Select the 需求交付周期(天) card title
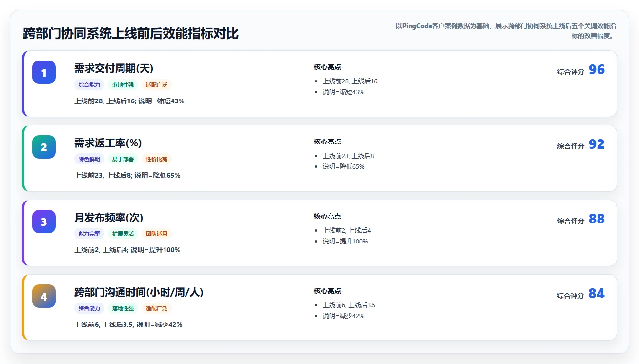Image resolution: width=639 pixels, height=364 pixels. point(114,68)
